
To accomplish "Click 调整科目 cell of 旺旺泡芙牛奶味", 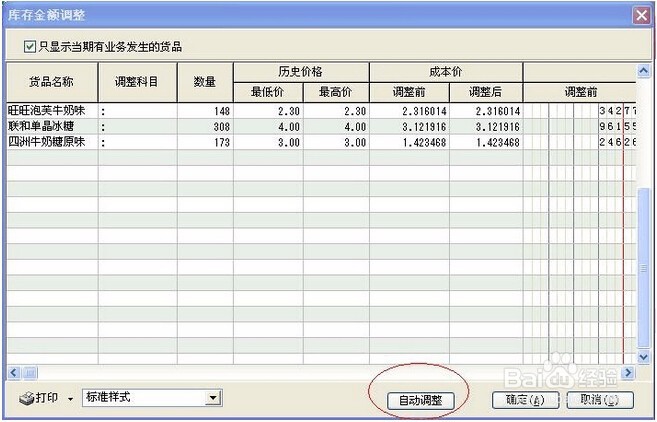I will pyautogui.click(x=137, y=111).
